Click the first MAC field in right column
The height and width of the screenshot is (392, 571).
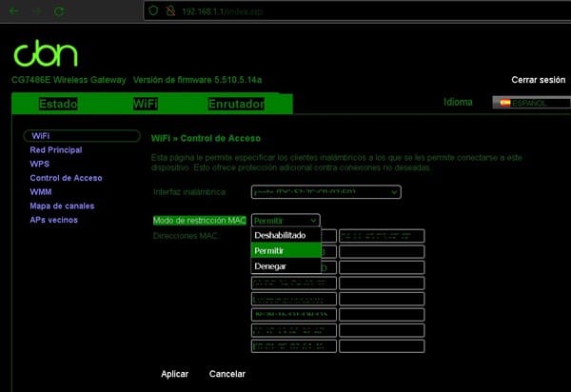tap(382, 236)
